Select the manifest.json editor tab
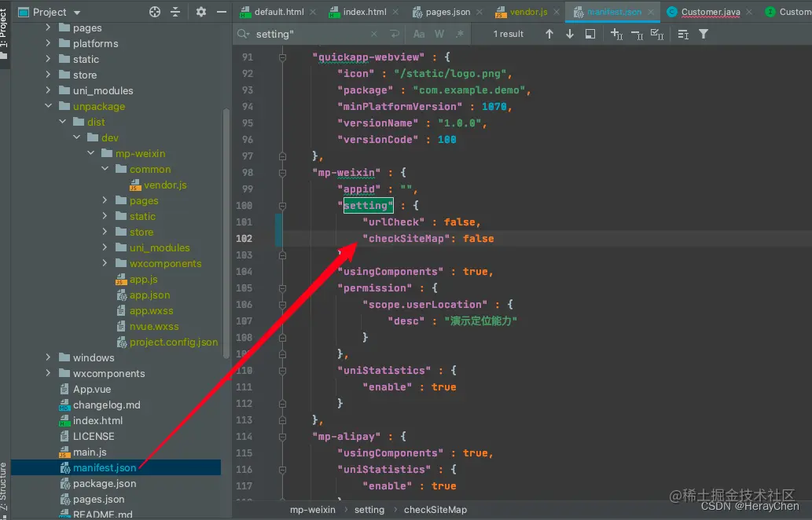 tap(614, 12)
